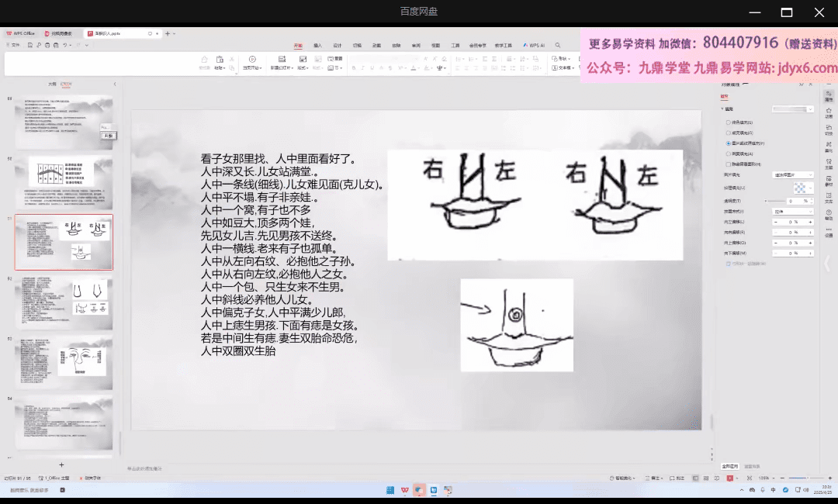Screen dimensions: 838x504
Task: Click the slideshow play-from-current icon in ribbon
Action: point(252,60)
